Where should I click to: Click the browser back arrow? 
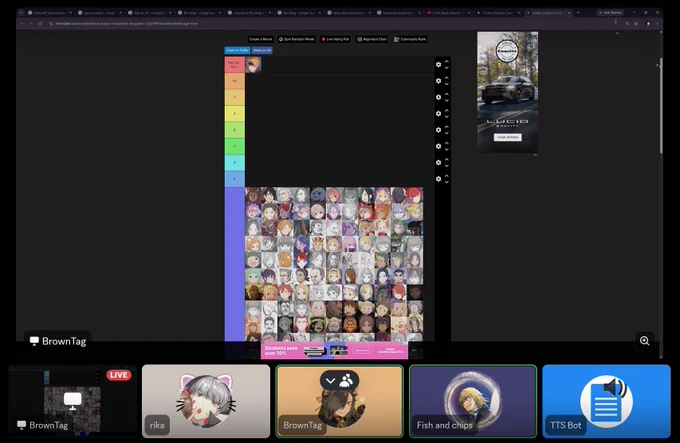22,23
